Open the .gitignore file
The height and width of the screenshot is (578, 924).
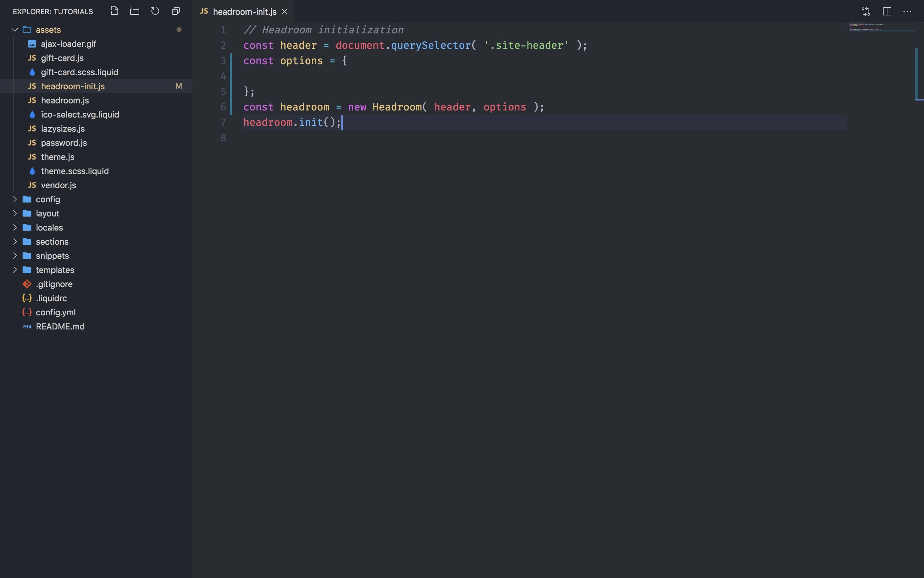click(96, 284)
